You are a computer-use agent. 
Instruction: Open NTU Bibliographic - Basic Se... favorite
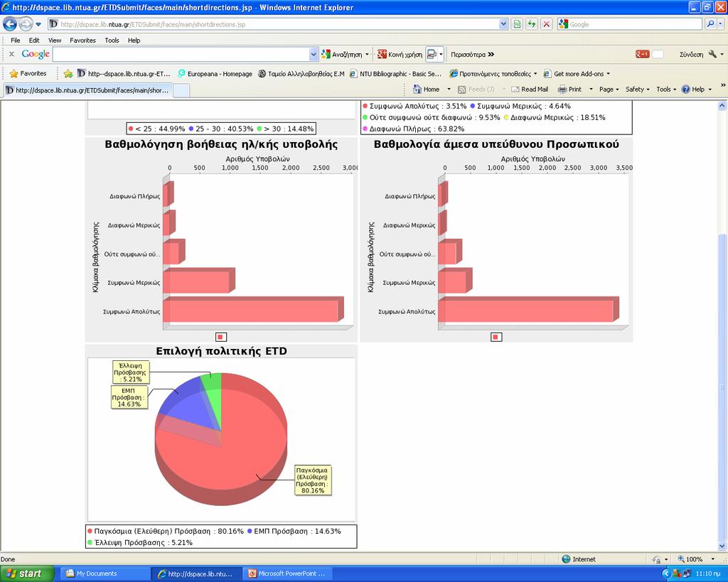395,73
